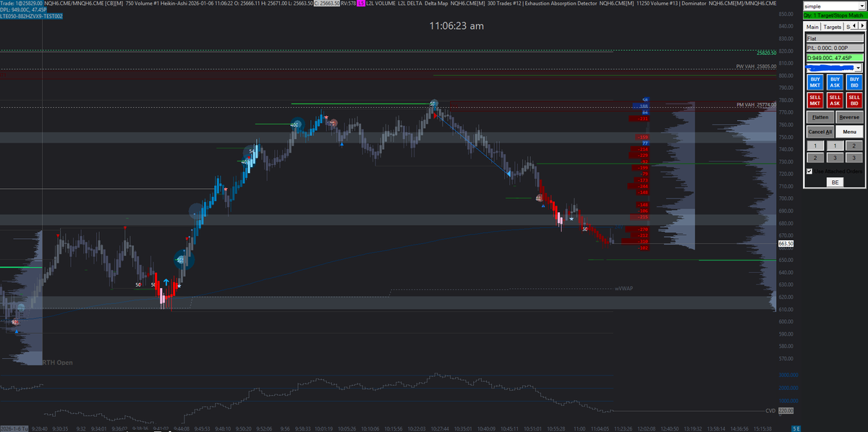Image resolution: width=868 pixels, height=432 pixels.
Task: Click the magenta L5 badge in header
Action: tap(361, 4)
